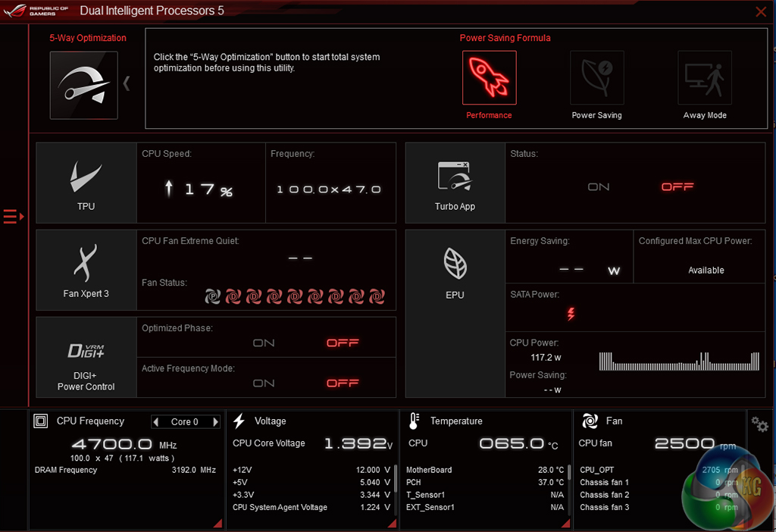Expand the Voltage panel corner arrow
776x532 pixels.
click(x=391, y=523)
